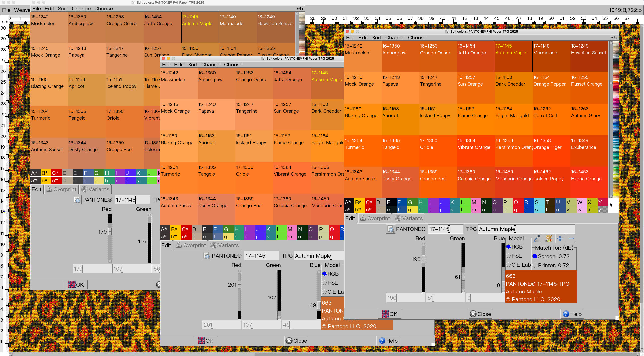Open the Weave menu in main window
Viewport: 644px width, 356px height.
pyautogui.click(x=22, y=10)
